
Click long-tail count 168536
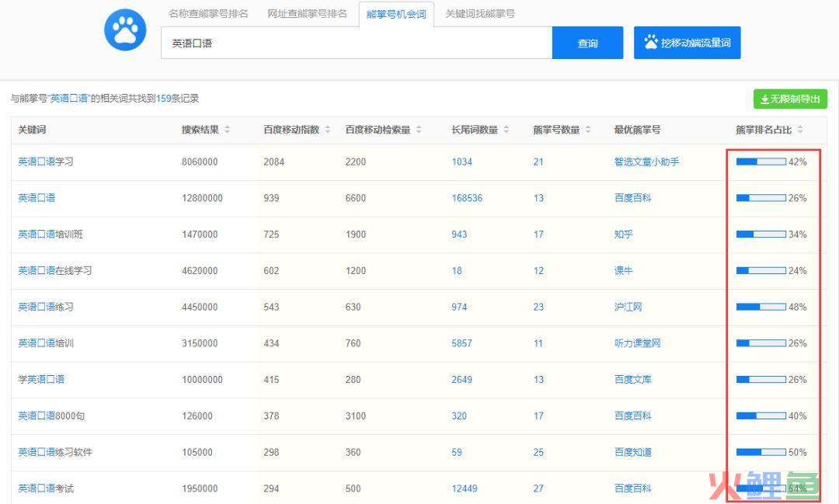[x=467, y=198]
